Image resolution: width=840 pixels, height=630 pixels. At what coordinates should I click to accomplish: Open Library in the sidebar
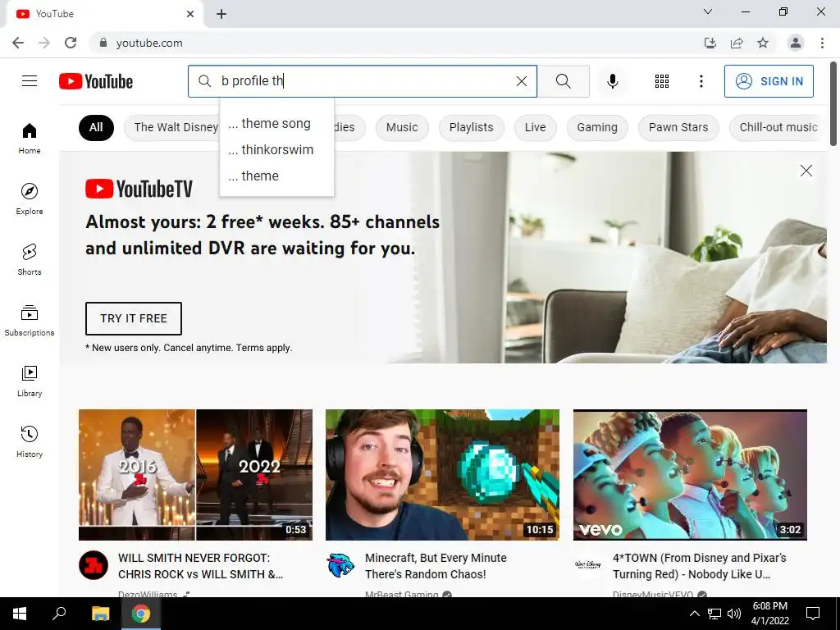[30, 381]
